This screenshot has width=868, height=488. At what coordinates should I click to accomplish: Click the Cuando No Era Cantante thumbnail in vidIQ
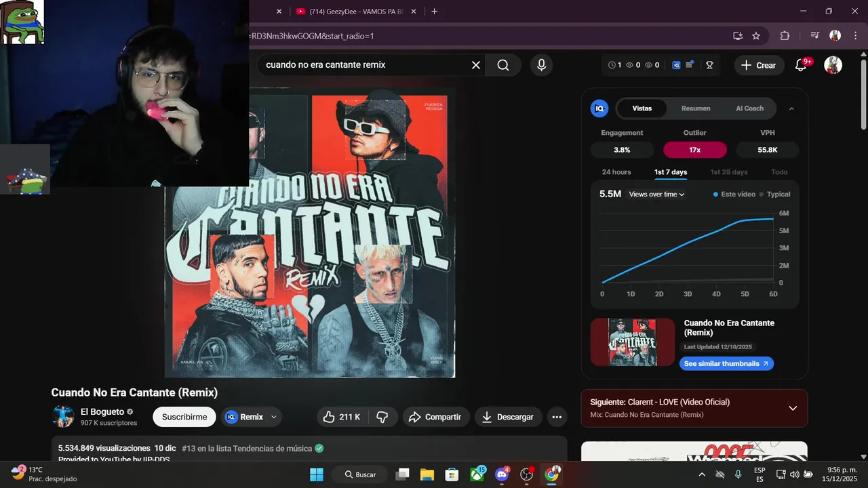(633, 342)
